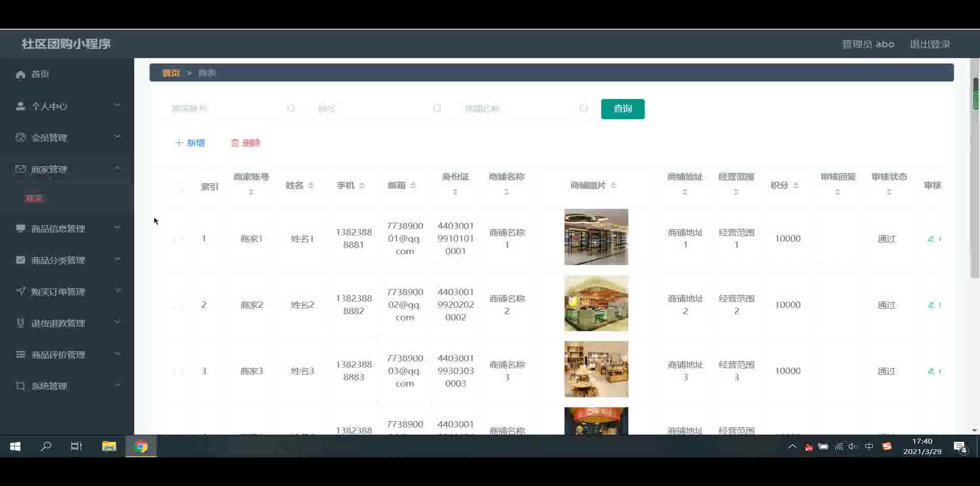Expand 退货退款管理 menu chevron

click(x=117, y=322)
